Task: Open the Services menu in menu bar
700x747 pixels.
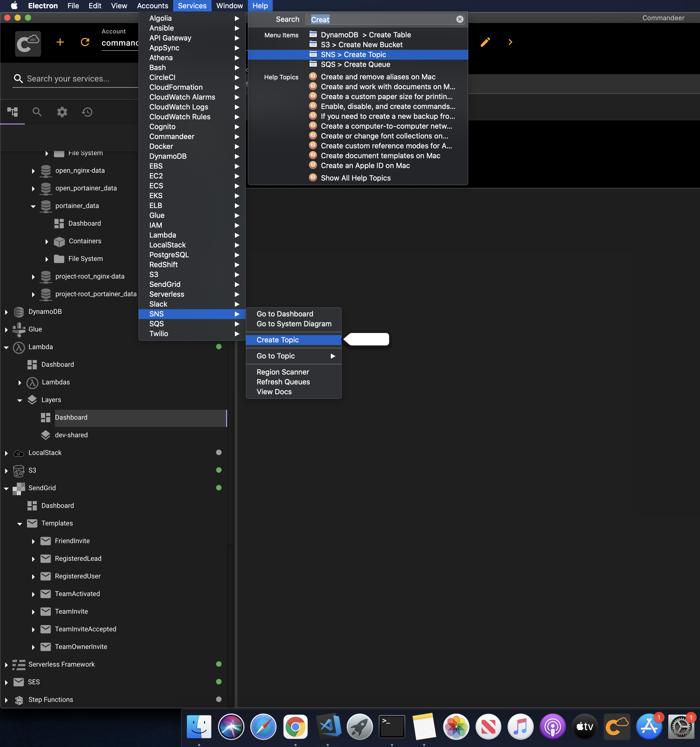Action: pyautogui.click(x=192, y=6)
